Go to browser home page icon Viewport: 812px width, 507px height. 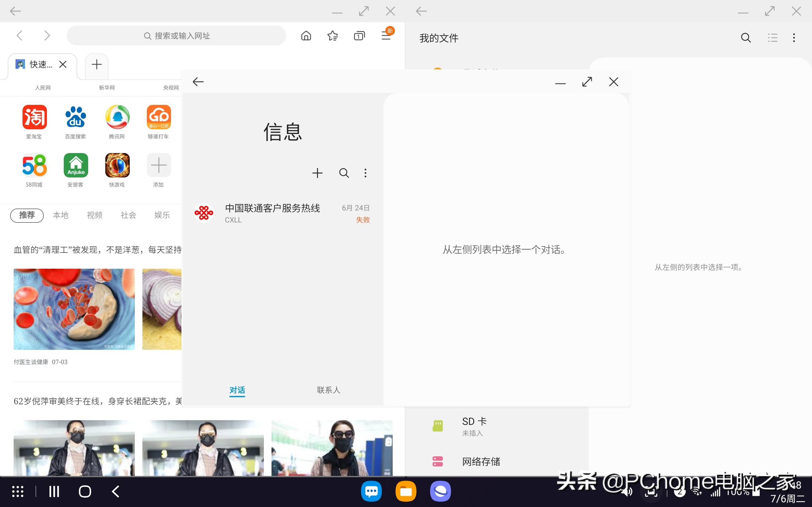coord(306,35)
